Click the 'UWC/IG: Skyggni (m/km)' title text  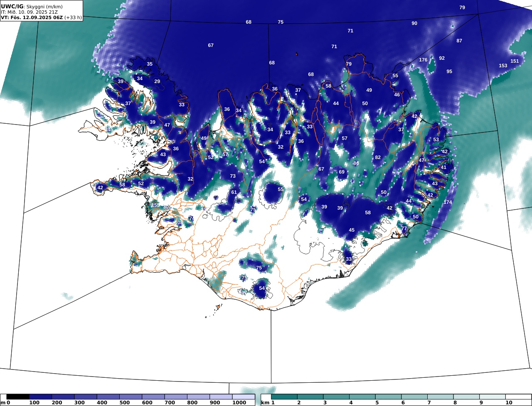[x=32, y=7]
